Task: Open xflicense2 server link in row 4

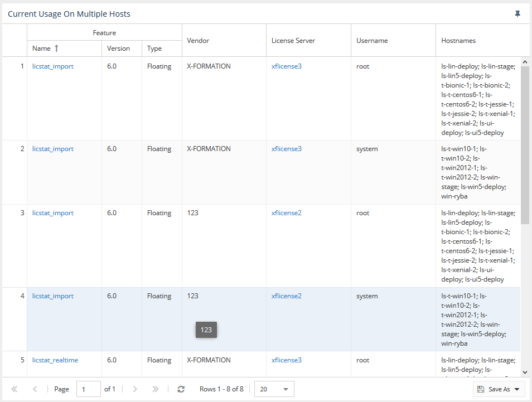Action: pyautogui.click(x=287, y=296)
